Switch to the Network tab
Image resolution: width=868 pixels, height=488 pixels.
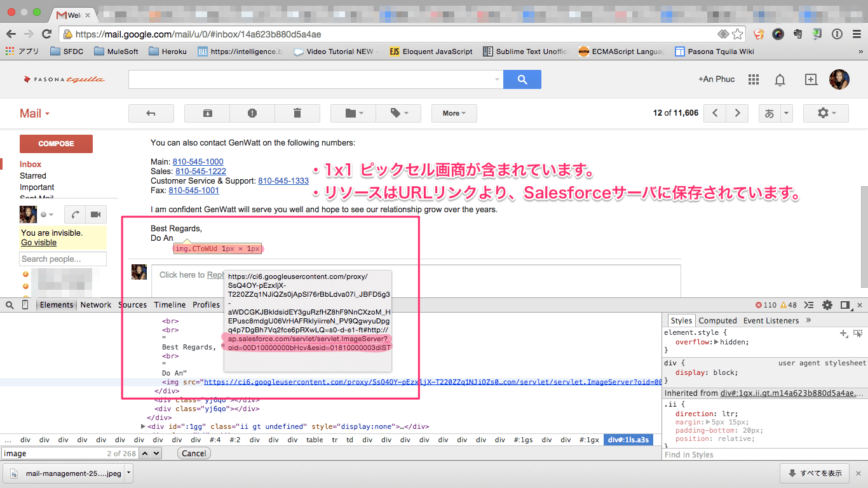(96, 305)
